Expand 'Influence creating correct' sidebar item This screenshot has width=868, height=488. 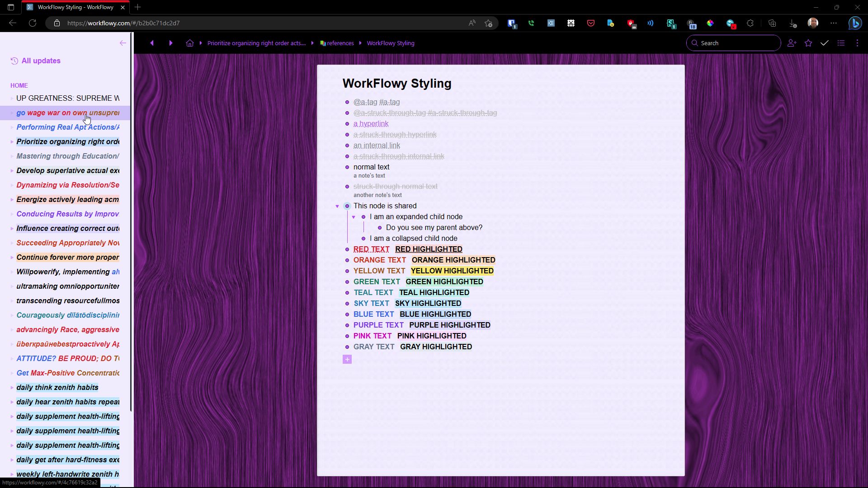(12, 229)
